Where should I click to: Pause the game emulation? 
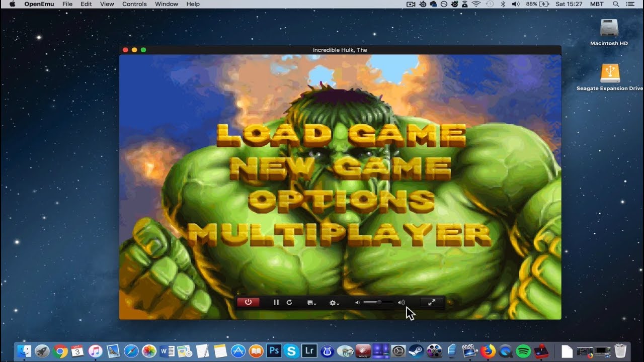pos(276,303)
